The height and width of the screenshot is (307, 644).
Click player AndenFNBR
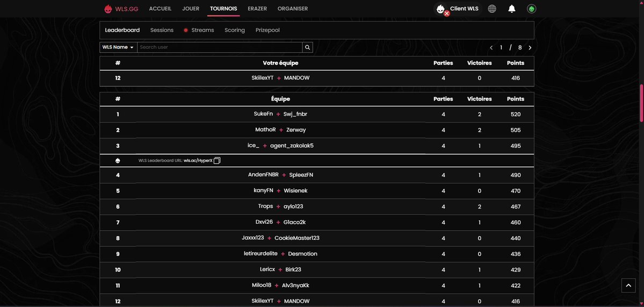click(263, 175)
